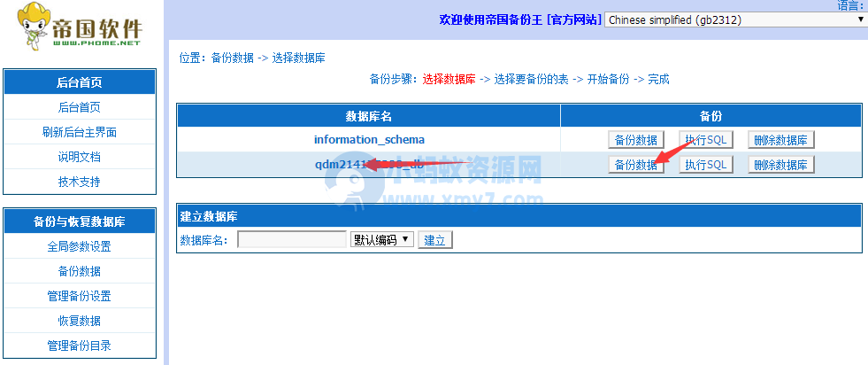
Task: Open 管理备份设置 in sidebar
Action: click(79, 296)
